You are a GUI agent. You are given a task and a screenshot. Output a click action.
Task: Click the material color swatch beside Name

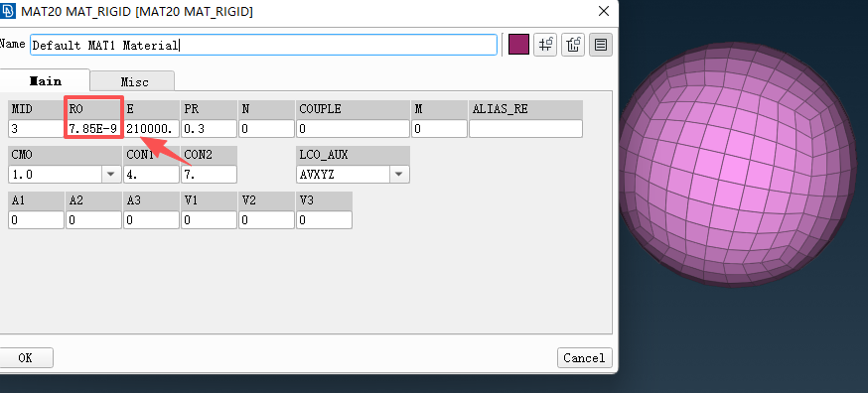pos(518,45)
